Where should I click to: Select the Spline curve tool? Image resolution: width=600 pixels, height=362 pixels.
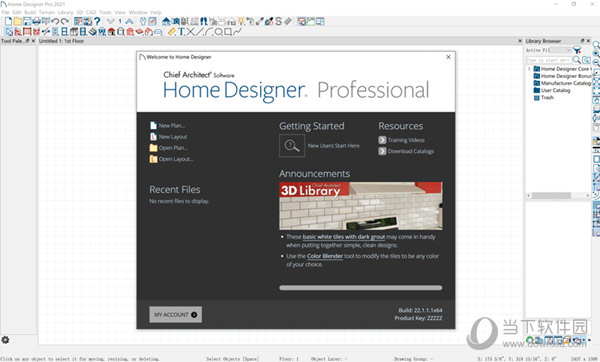click(237, 31)
